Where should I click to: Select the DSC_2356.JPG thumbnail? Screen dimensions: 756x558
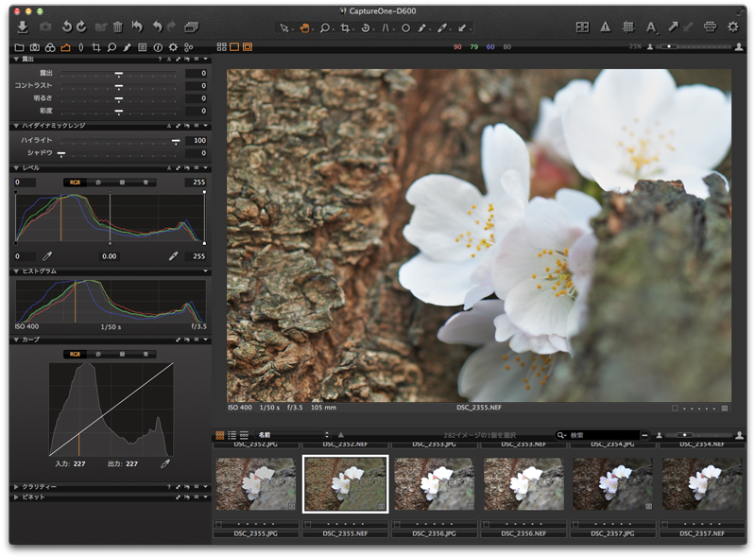tap(434, 485)
